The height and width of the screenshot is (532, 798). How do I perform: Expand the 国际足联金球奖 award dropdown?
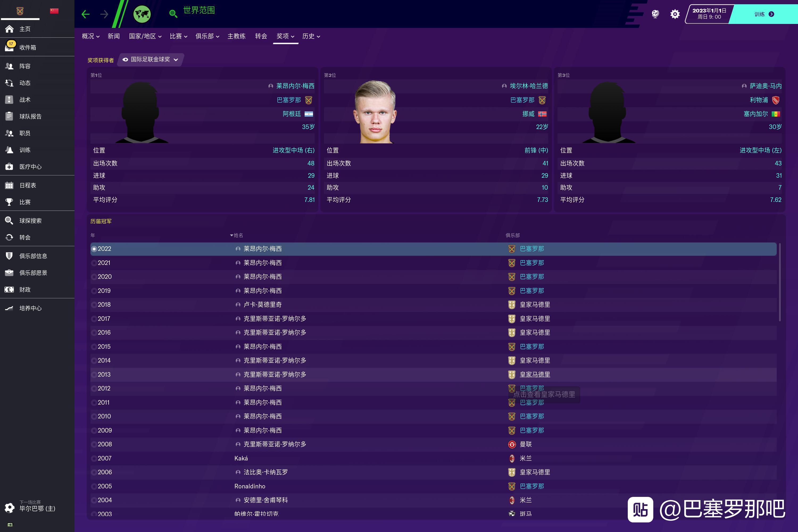[150, 60]
